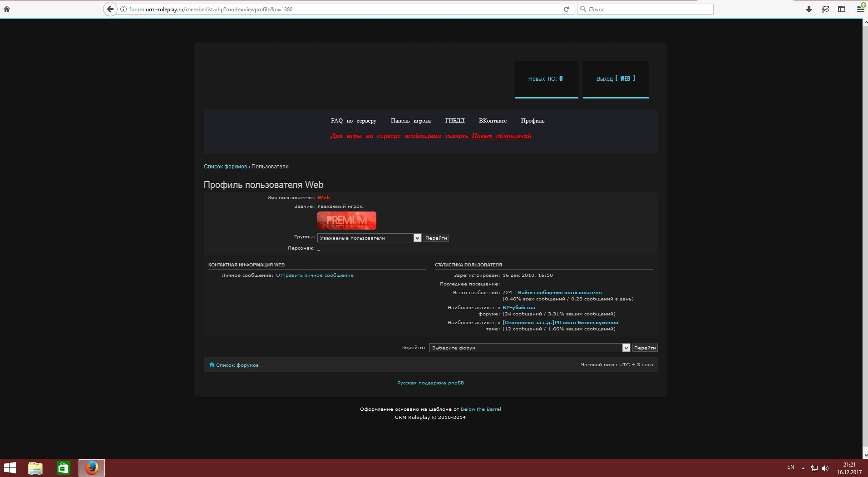
Task: Click Выход [ WEB ] logout box
Action: [x=616, y=79]
